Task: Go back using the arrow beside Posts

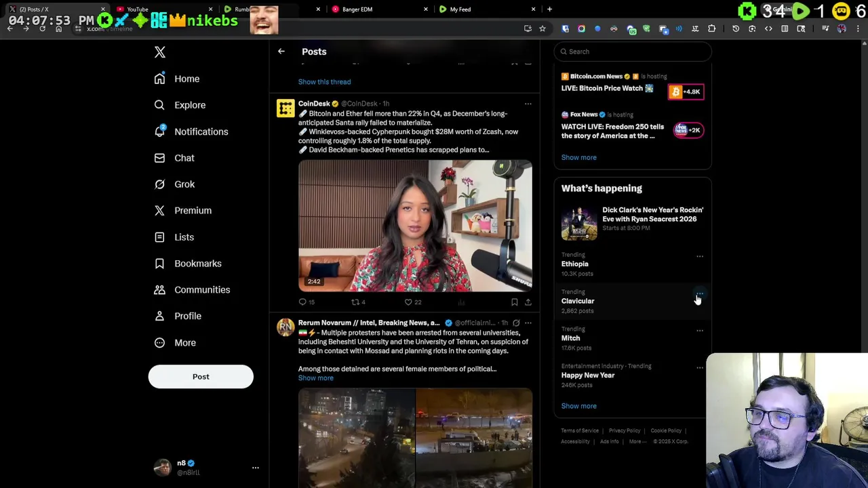Action: click(281, 52)
